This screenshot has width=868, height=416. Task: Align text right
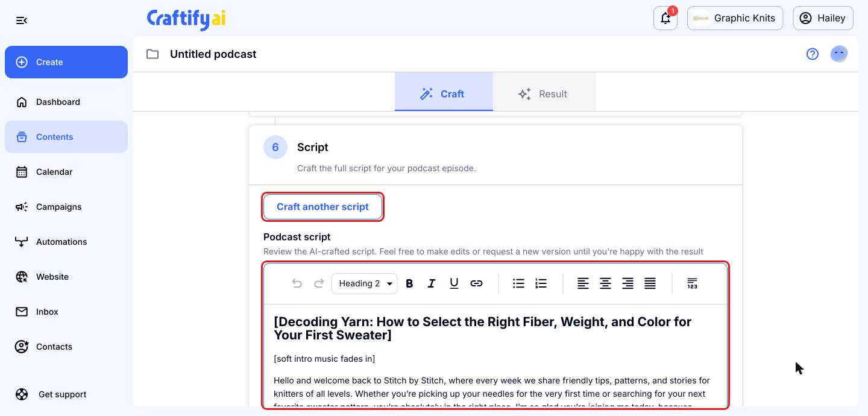pyautogui.click(x=627, y=283)
